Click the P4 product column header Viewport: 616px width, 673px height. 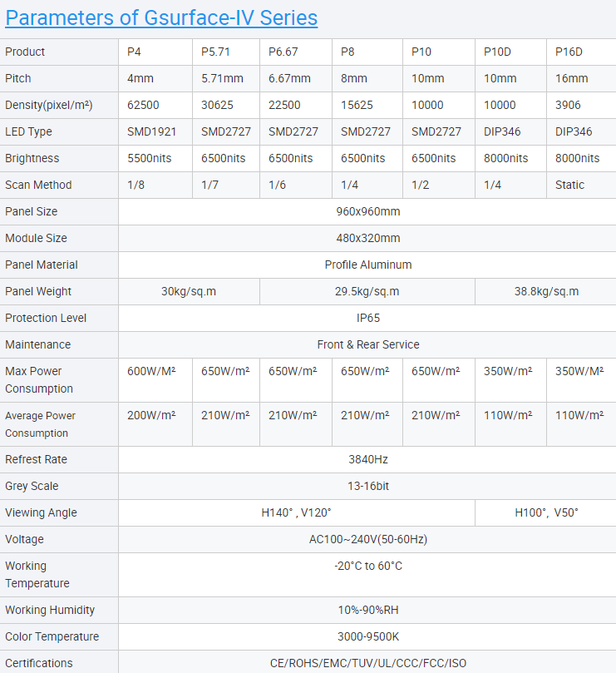[x=135, y=52]
